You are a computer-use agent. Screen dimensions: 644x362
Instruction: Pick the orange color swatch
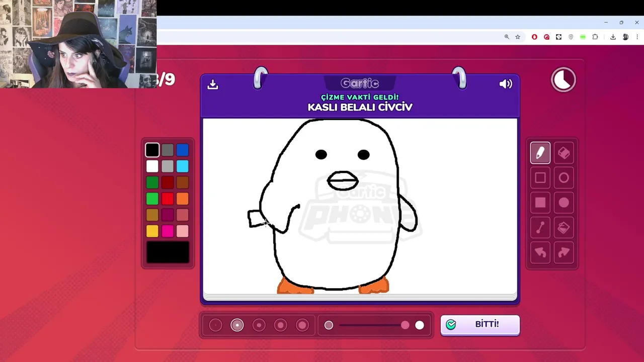(x=183, y=199)
